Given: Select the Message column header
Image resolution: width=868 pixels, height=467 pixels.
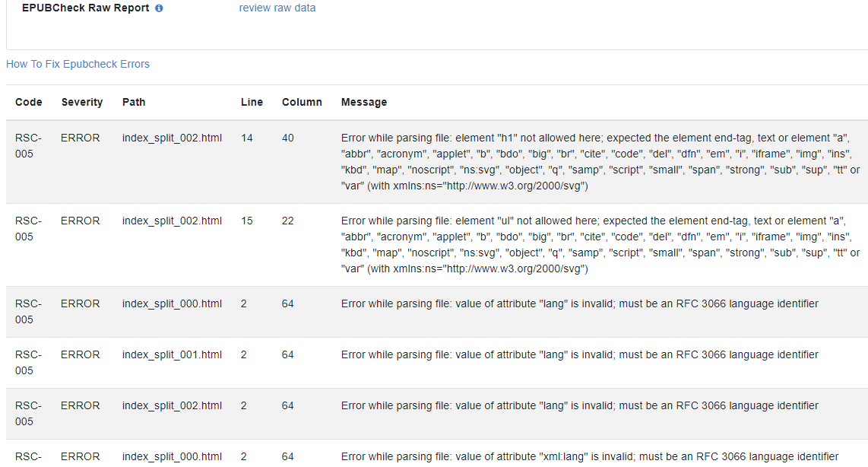Looking at the screenshot, I should (363, 102).
